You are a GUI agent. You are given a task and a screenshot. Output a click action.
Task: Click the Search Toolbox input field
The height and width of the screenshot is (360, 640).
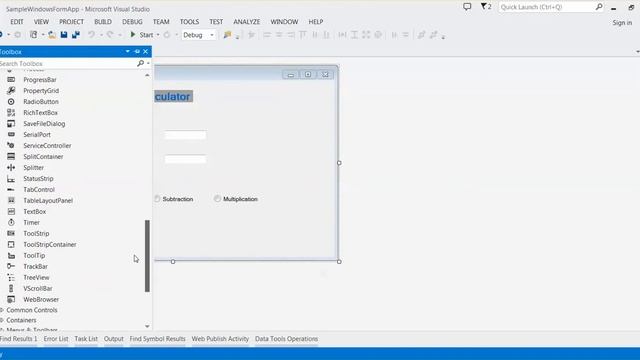(67, 63)
